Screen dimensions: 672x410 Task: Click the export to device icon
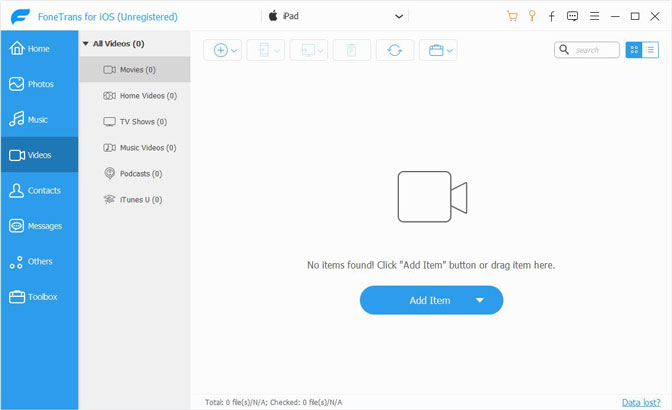pyautogui.click(x=264, y=50)
